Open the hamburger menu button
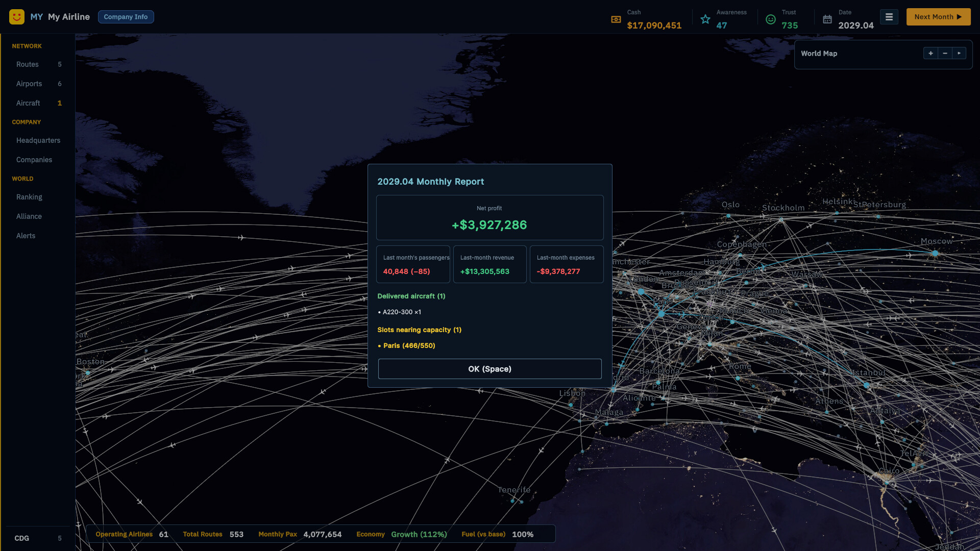Viewport: 980px width, 551px height. pos(889,17)
